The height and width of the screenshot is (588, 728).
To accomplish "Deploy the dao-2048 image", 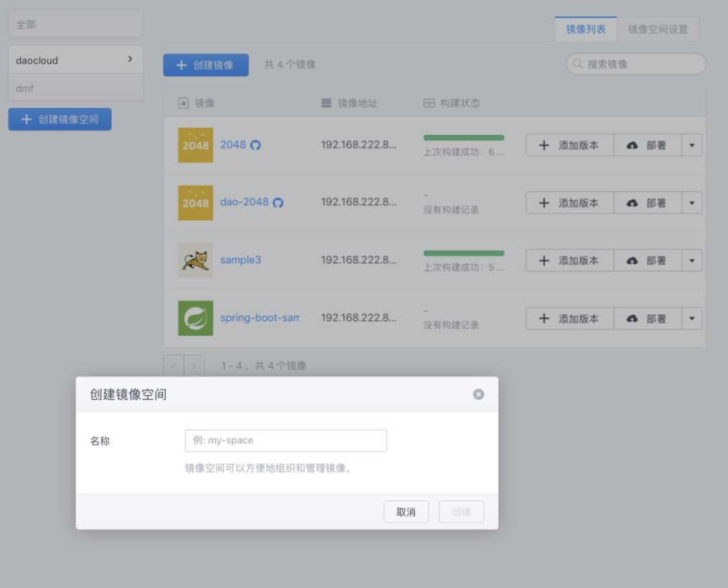I will (648, 203).
